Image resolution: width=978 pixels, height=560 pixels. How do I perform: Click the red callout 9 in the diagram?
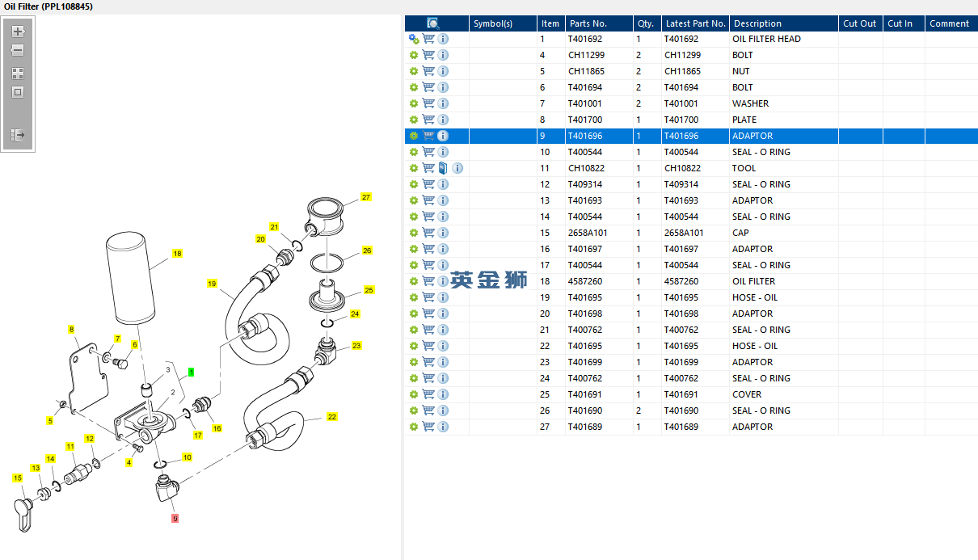click(x=175, y=517)
